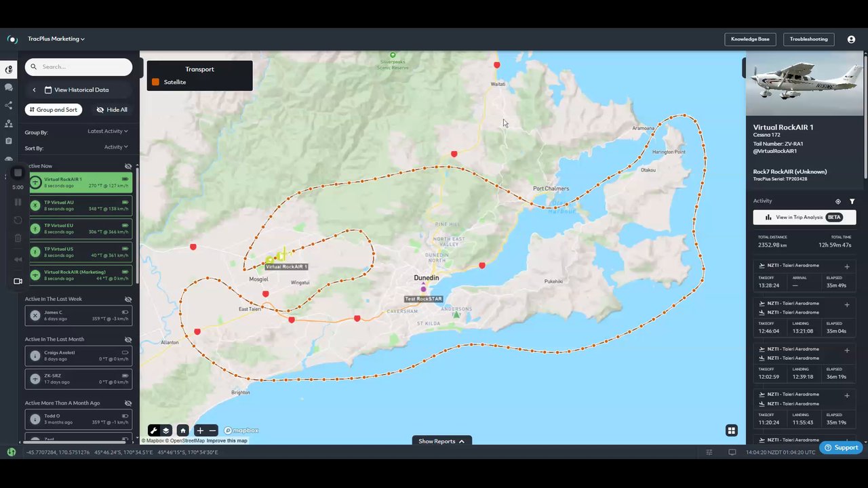
Task: Toggle the camera icon in recorder widget
Action: (x=18, y=281)
